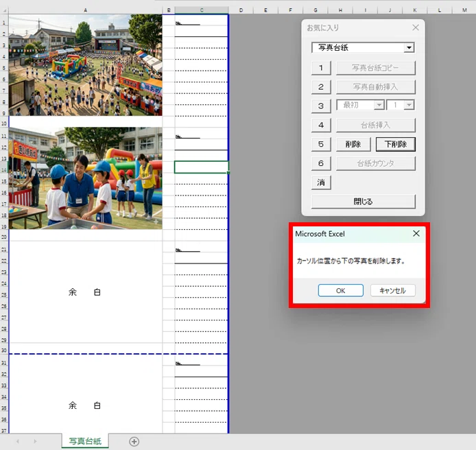
Task: Select column H header
Action: pyautogui.click(x=340, y=10)
